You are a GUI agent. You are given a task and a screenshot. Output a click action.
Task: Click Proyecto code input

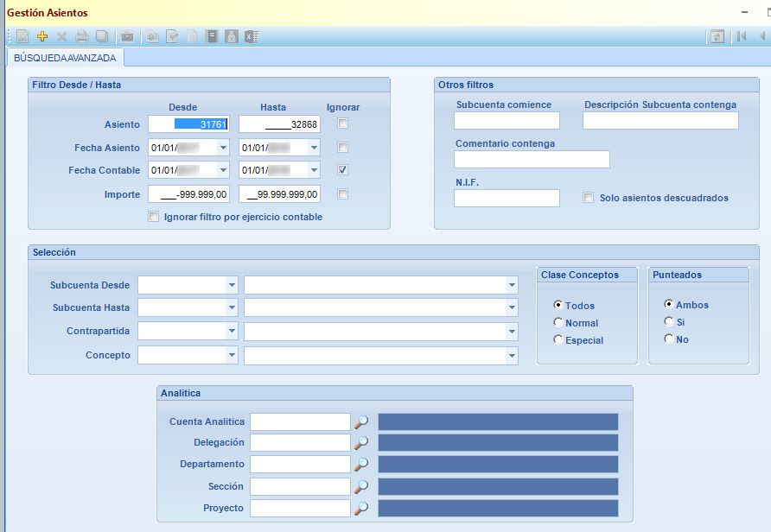point(300,508)
